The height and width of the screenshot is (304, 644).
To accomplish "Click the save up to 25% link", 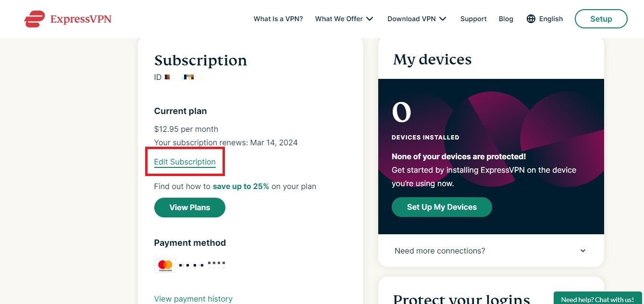I will [241, 186].
